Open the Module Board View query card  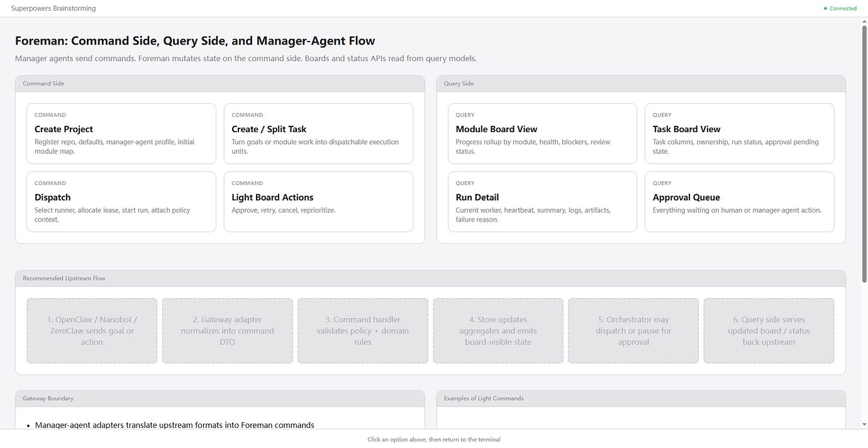click(x=542, y=133)
